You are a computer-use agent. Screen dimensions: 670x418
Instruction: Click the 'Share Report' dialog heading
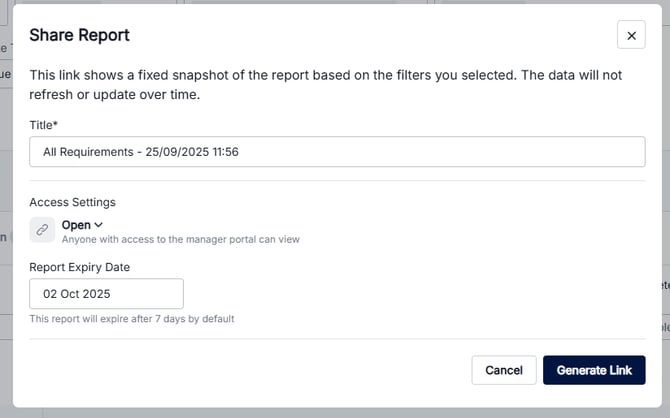79,35
